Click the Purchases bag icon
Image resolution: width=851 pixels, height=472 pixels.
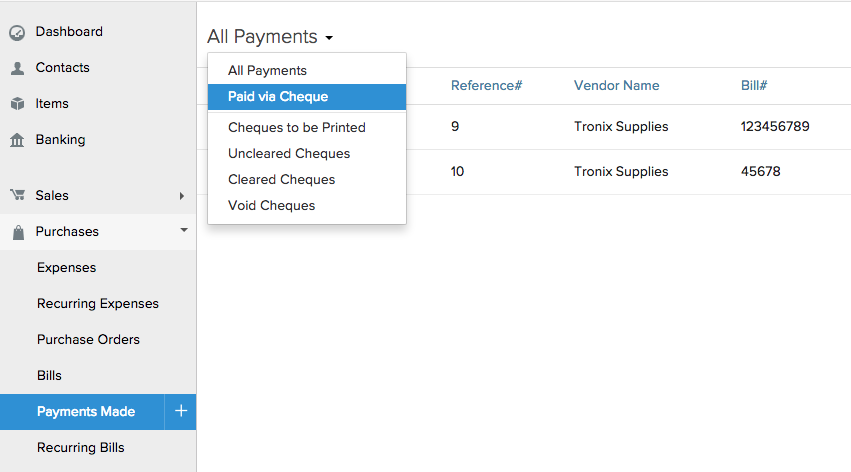(x=17, y=232)
